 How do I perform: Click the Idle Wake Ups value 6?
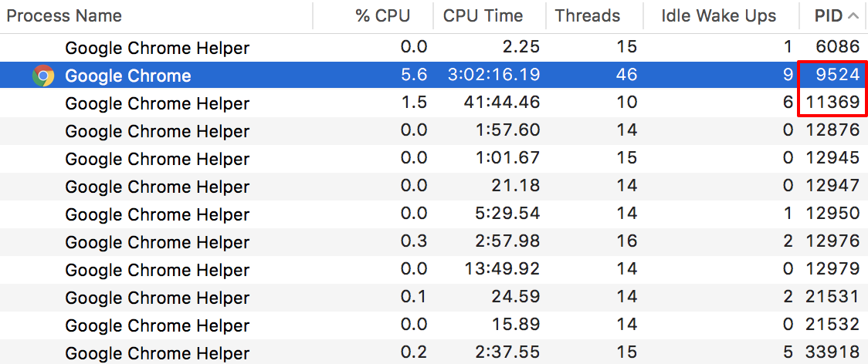[x=788, y=103]
